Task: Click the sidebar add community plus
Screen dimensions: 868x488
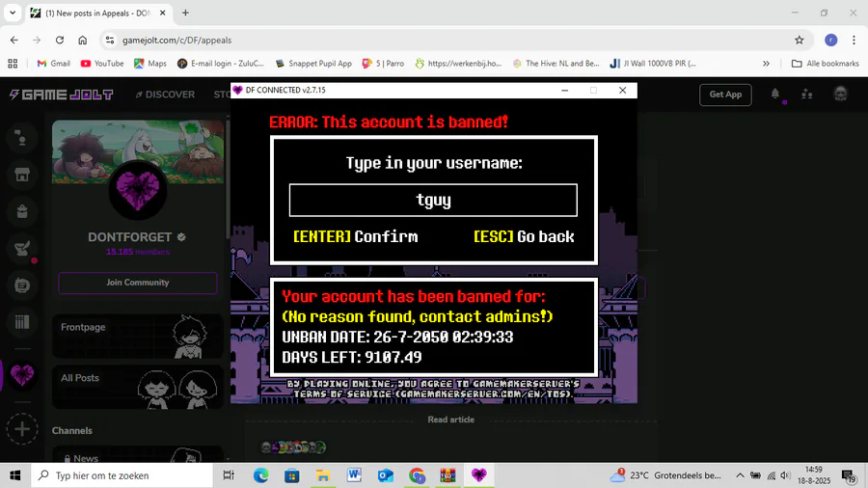Action: click(22, 429)
